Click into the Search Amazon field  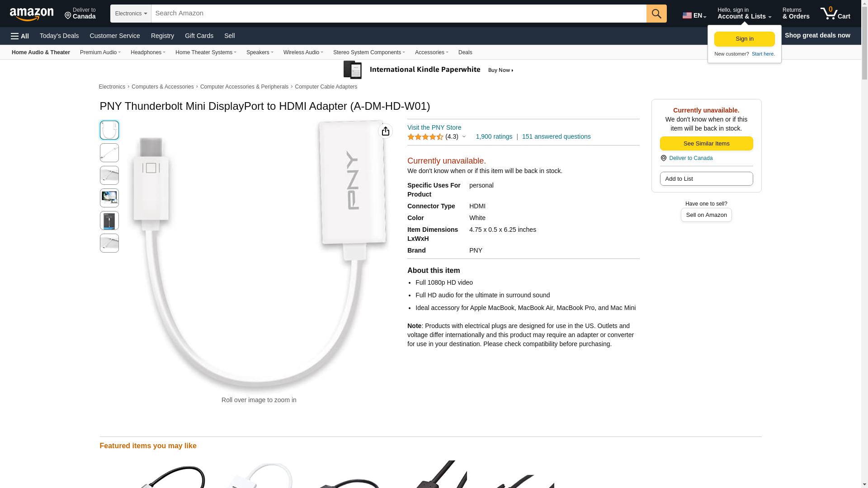399,14
